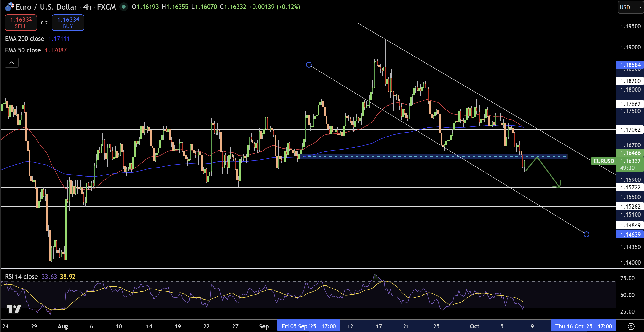644x332 pixels.
Task: Click the green projected arrow drawing
Action: tap(548, 173)
